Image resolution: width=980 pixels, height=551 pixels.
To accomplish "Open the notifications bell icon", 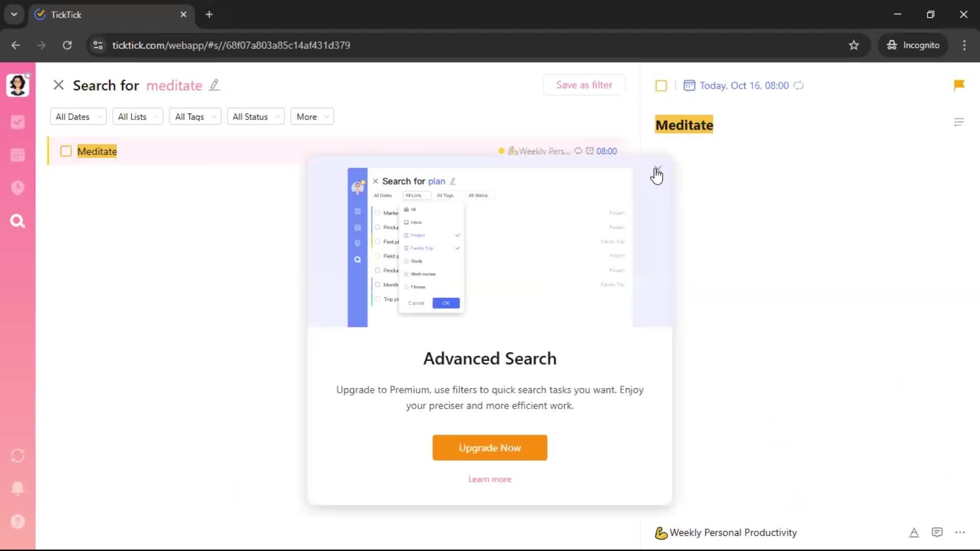I will pyautogui.click(x=18, y=488).
